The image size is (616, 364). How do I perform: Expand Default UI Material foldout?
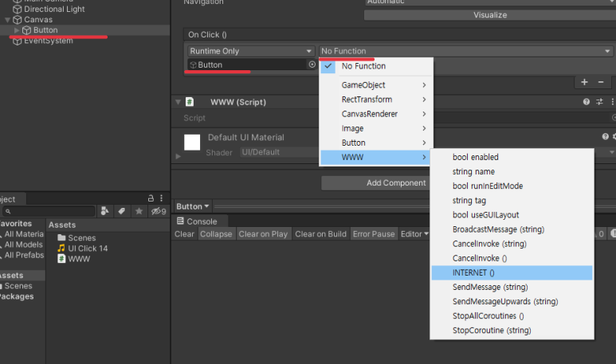(178, 156)
